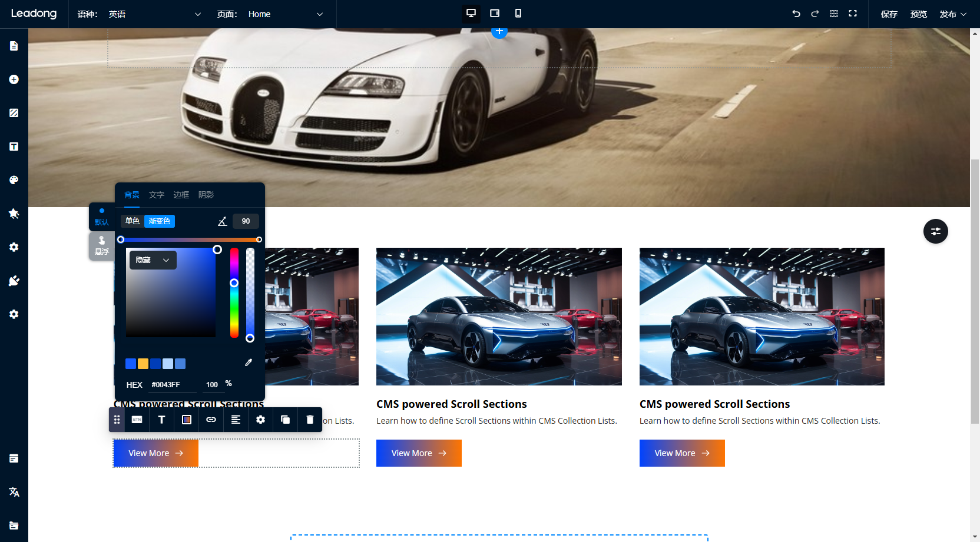Click the alignment icon in floating toolbar
The width and height of the screenshot is (980, 542).
236,420
